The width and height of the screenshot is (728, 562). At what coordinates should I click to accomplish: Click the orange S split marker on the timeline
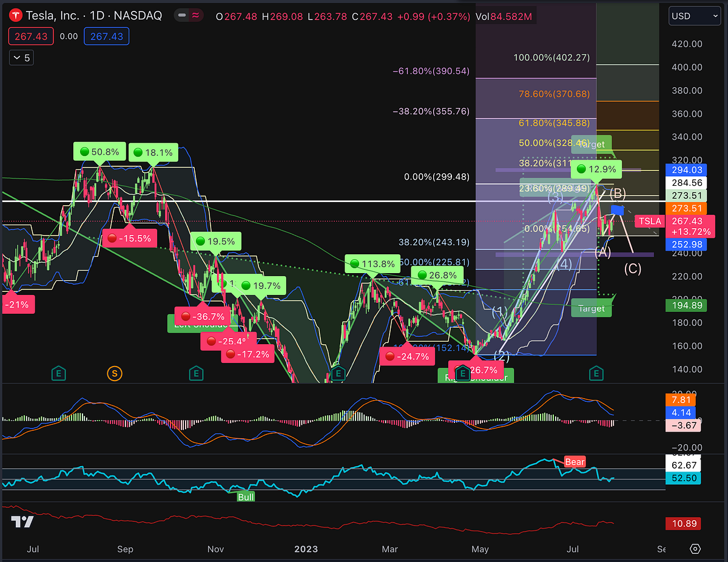tap(115, 374)
